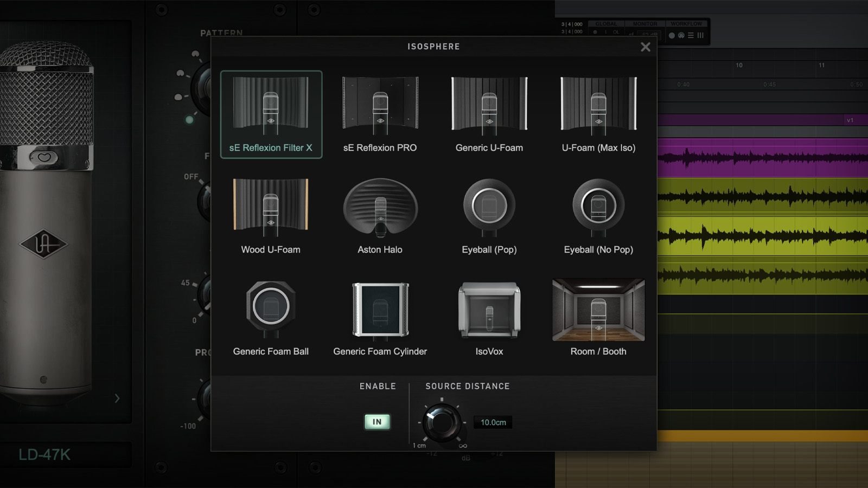Click the 10.0cm source distance value field
This screenshot has height=488, width=868.
pos(493,422)
